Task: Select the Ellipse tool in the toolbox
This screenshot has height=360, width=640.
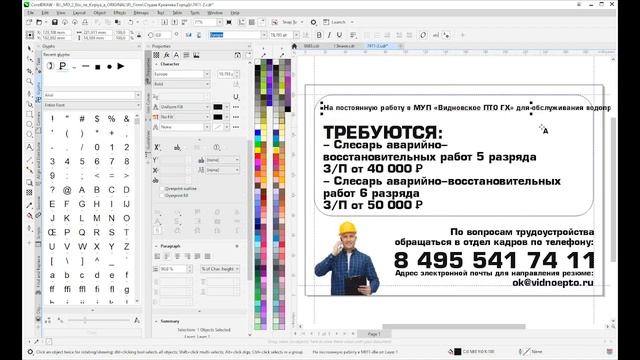Action: point(29,124)
